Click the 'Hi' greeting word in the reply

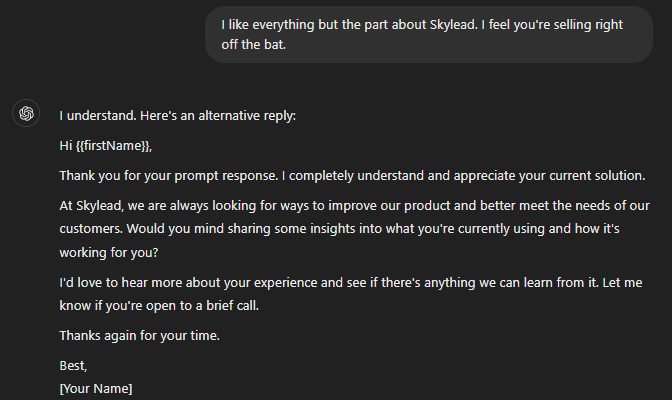pyautogui.click(x=66, y=146)
